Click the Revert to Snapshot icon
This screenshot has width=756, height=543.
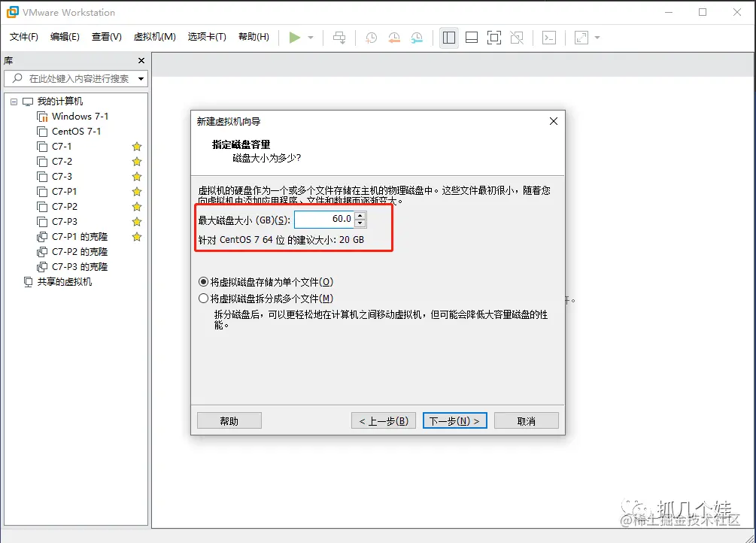click(394, 38)
